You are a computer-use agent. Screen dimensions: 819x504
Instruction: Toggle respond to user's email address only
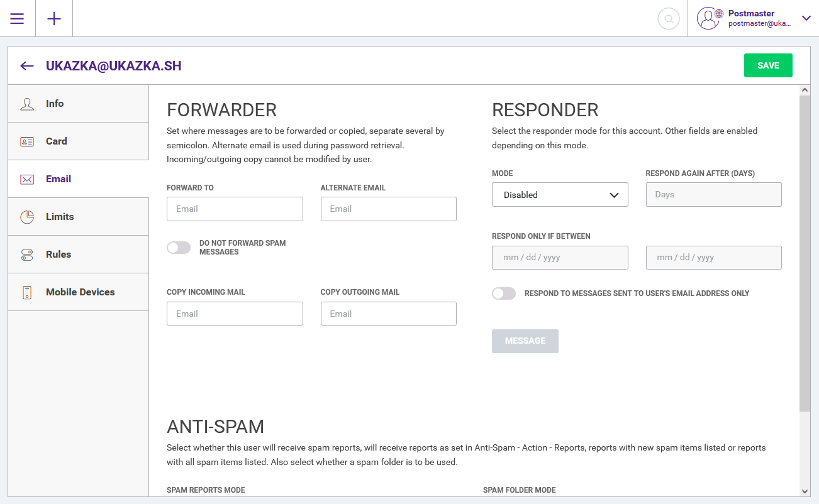pyautogui.click(x=504, y=293)
